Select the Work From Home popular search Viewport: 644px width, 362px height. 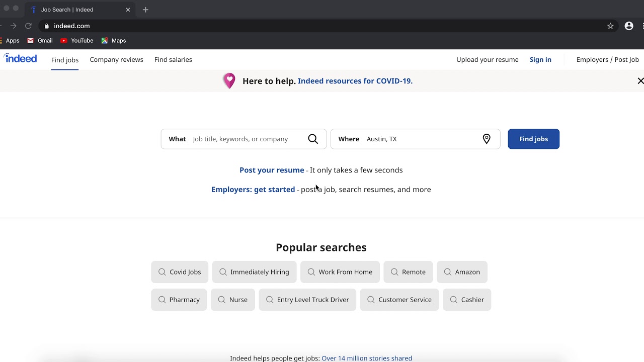point(340,272)
